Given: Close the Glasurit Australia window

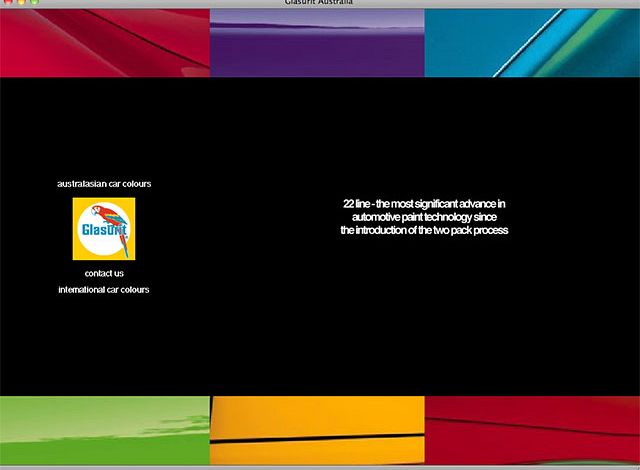Looking at the screenshot, I should point(9,3).
